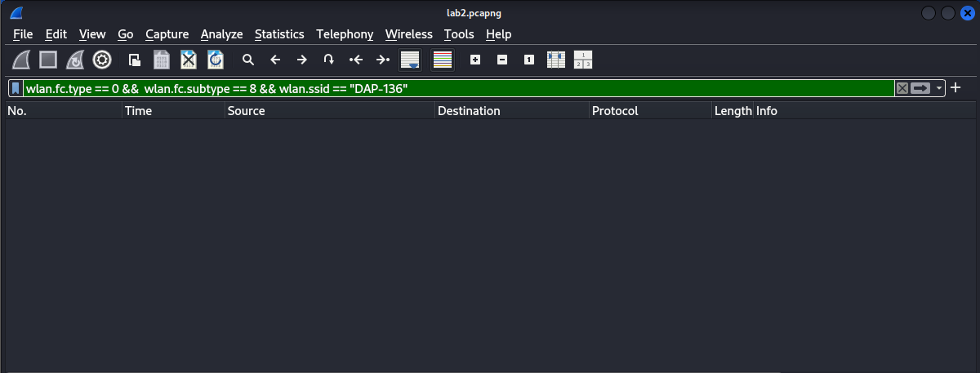Open display filter bookmarks
Viewport: 980px width, 373px height.
[16, 88]
